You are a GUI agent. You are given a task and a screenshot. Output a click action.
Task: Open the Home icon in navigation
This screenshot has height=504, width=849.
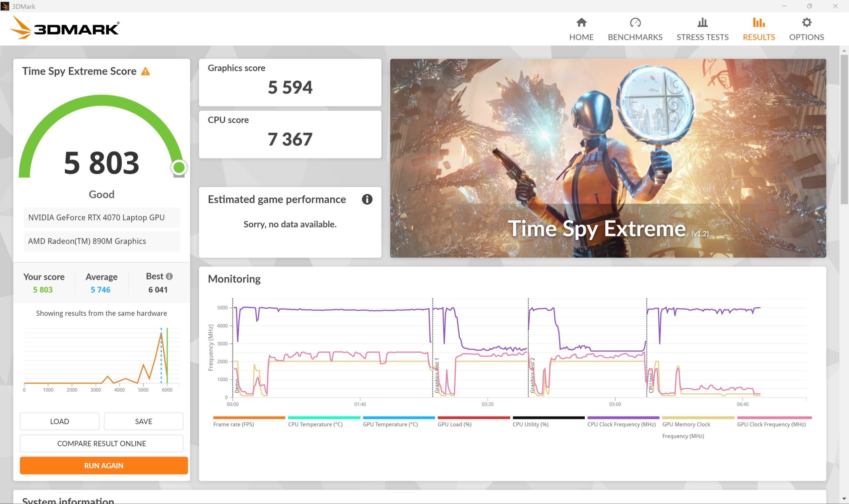[581, 23]
